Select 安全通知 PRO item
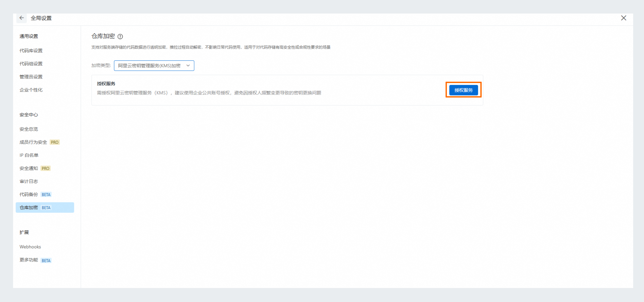644x302 pixels. click(x=35, y=168)
